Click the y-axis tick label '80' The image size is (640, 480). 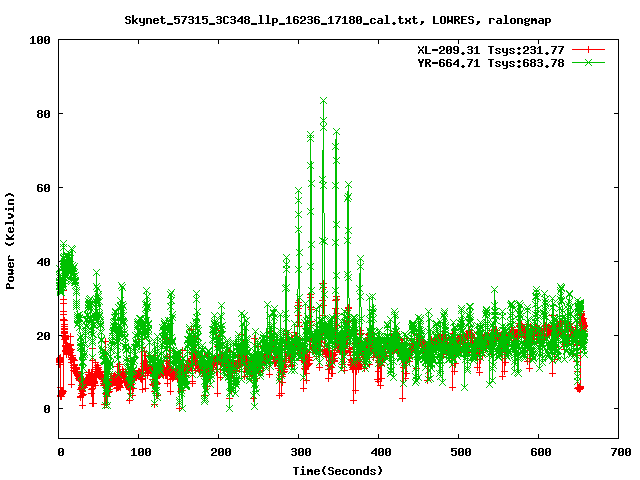coord(44,114)
